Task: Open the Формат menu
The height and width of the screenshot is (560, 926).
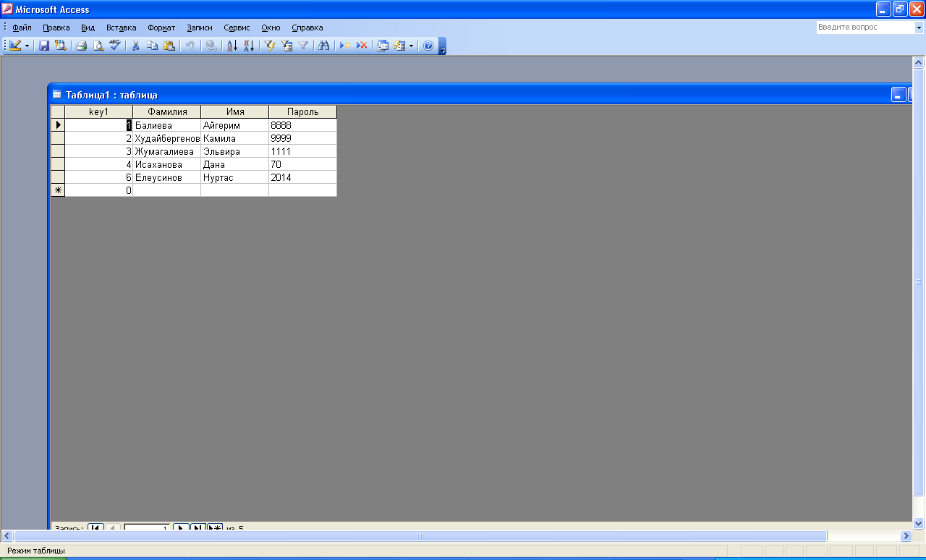Action: (161, 27)
